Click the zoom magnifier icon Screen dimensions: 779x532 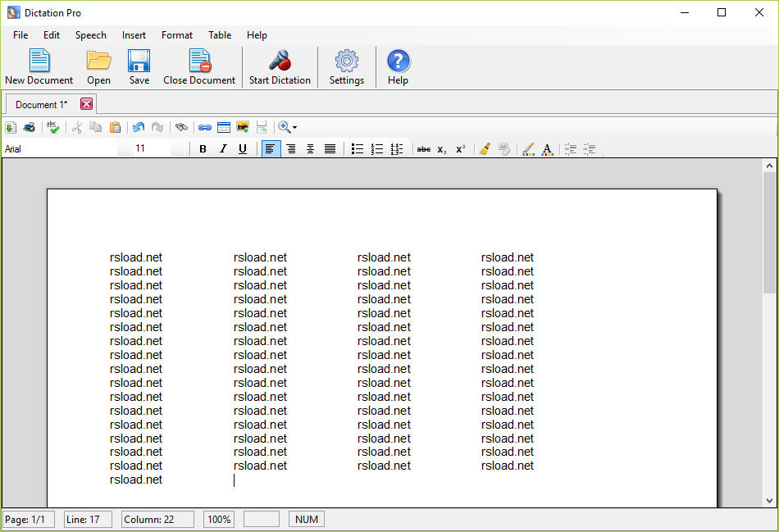(x=285, y=127)
